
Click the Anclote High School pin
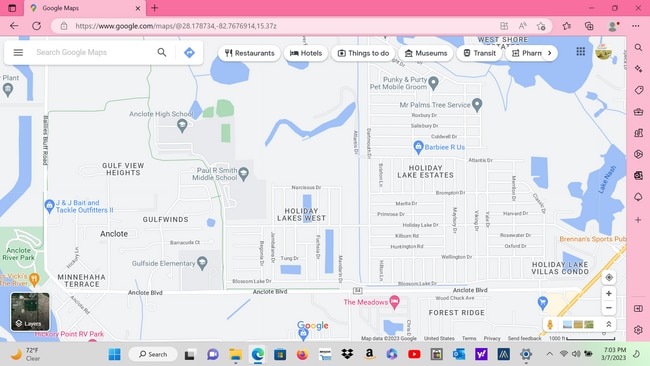[182, 125]
